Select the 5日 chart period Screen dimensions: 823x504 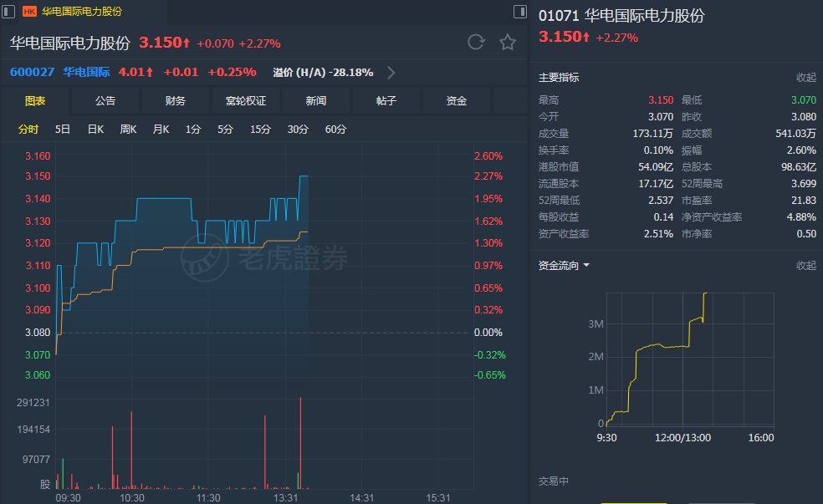click(x=63, y=129)
